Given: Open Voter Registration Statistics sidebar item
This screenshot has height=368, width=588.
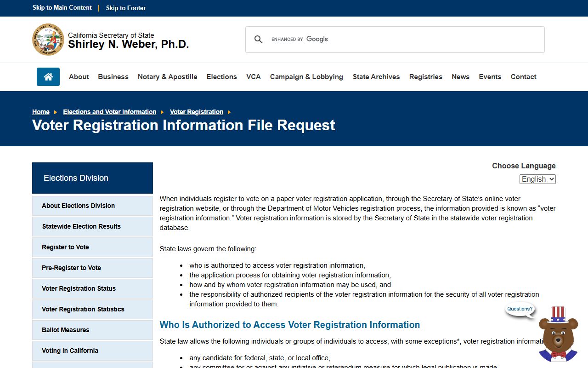Looking at the screenshot, I should [92, 309].
